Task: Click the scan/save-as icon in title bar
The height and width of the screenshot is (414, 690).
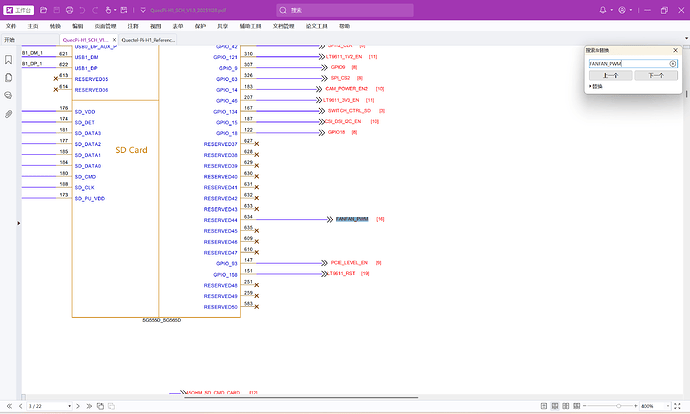Action: pyautogui.click(x=124, y=10)
